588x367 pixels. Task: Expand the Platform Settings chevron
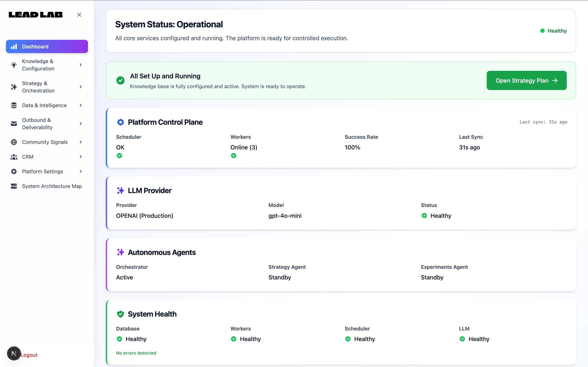pos(81,171)
